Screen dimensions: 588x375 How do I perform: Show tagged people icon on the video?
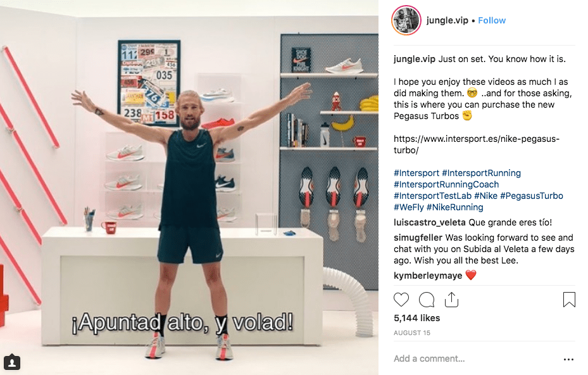pos(12,362)
